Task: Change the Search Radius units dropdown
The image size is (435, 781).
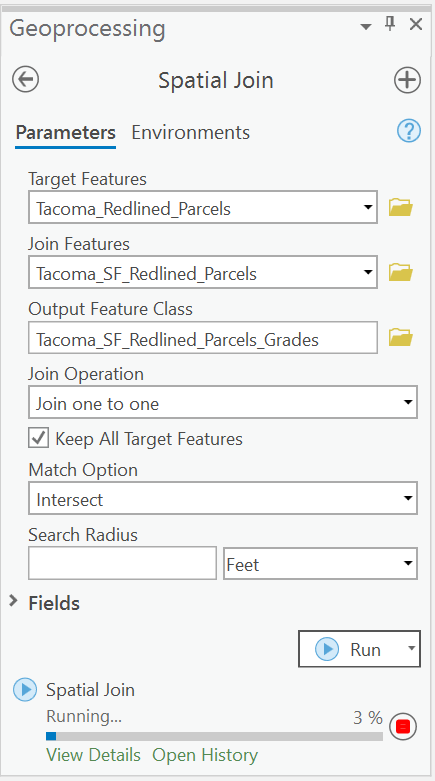Action: point(320,563)
